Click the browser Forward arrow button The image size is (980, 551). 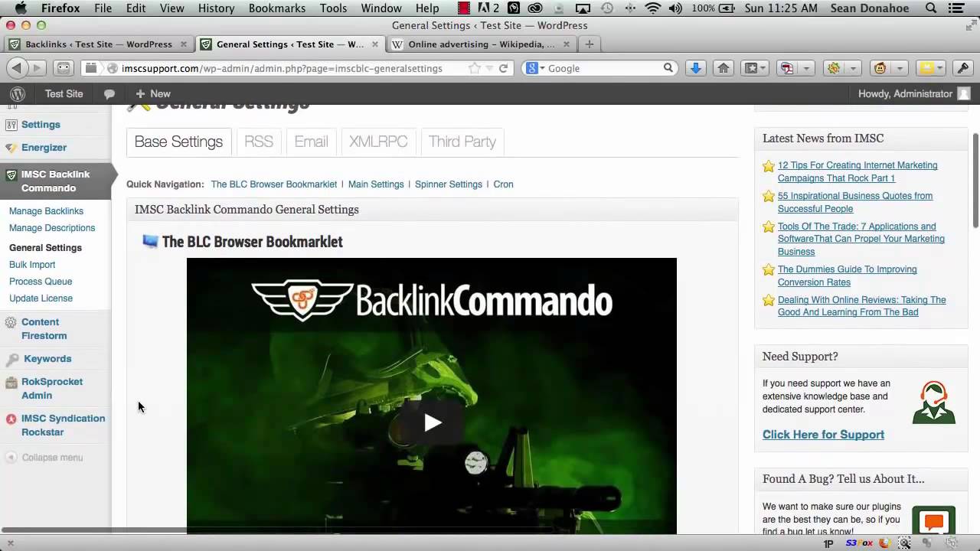coord(36,68)
